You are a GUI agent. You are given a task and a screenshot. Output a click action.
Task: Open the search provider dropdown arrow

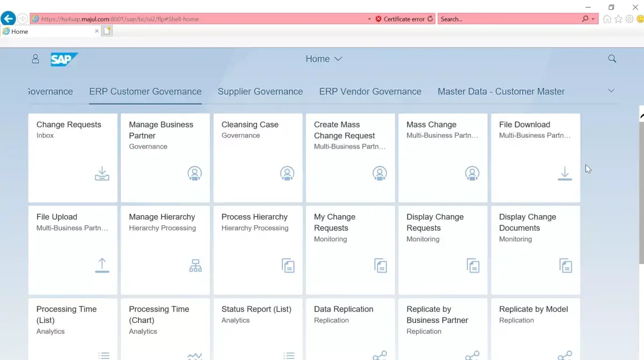pos(593,19)
